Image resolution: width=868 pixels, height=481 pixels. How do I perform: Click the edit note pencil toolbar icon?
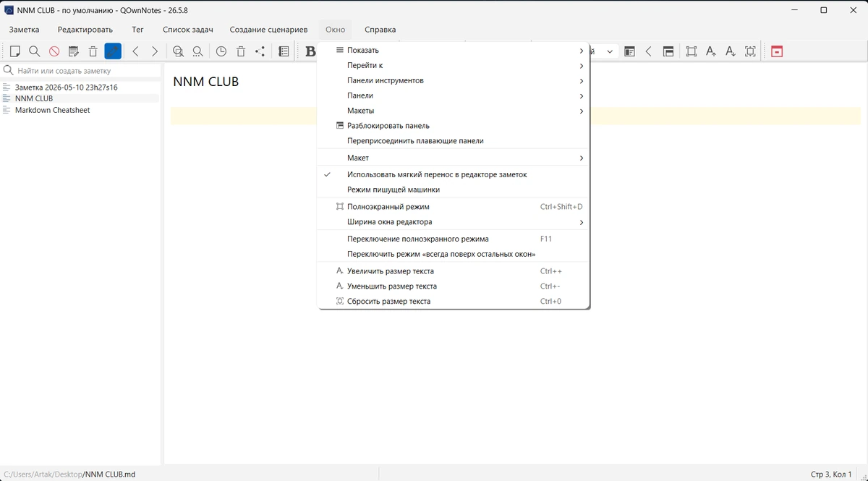[x=74, y=51]
